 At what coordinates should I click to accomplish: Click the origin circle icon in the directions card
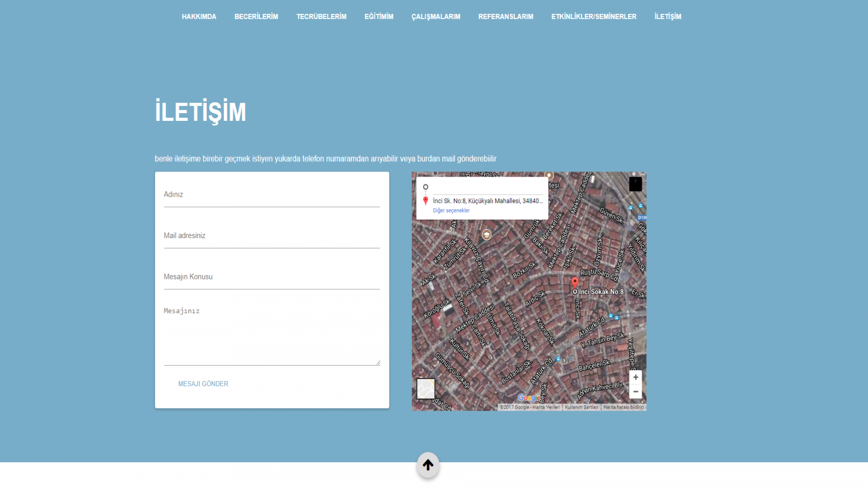pos(426,187)
